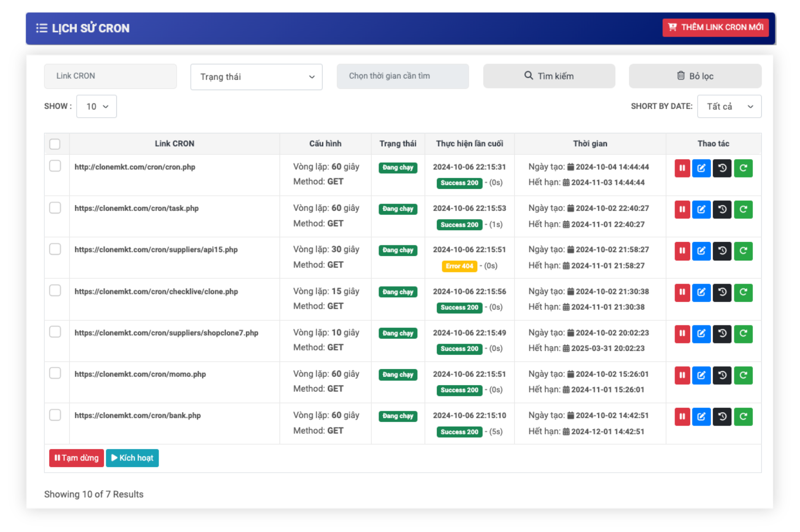Click the Tìm kiếm search button
The width and height of the screenshot is (800, 532).
pos(549,76)
